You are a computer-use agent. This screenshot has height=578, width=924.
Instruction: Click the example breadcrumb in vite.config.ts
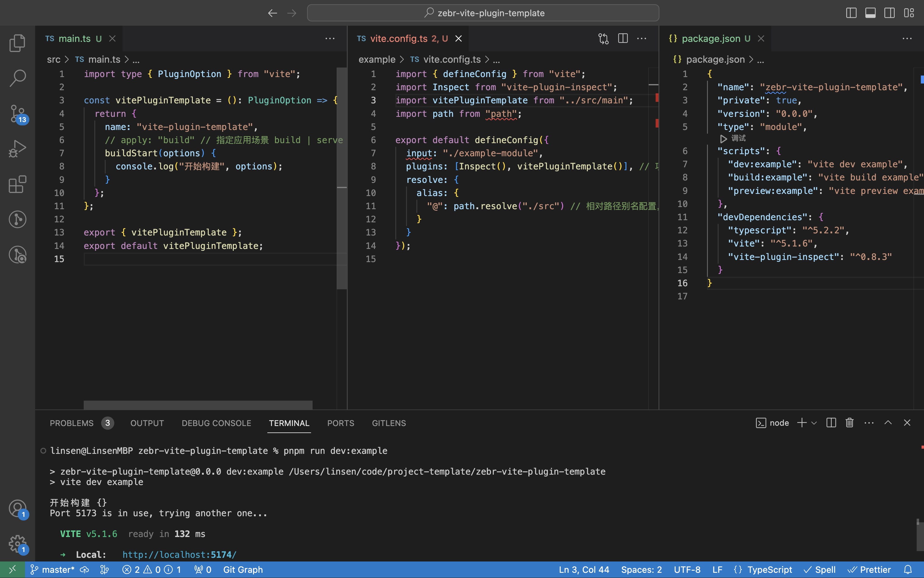pos(377,59)
